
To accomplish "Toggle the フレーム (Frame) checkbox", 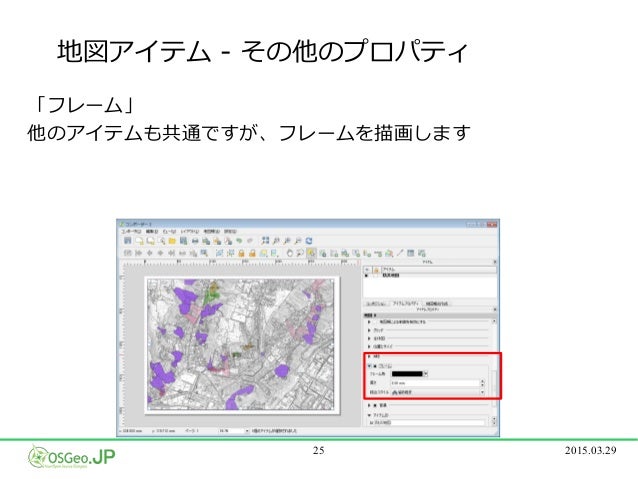I will (375, 366).
